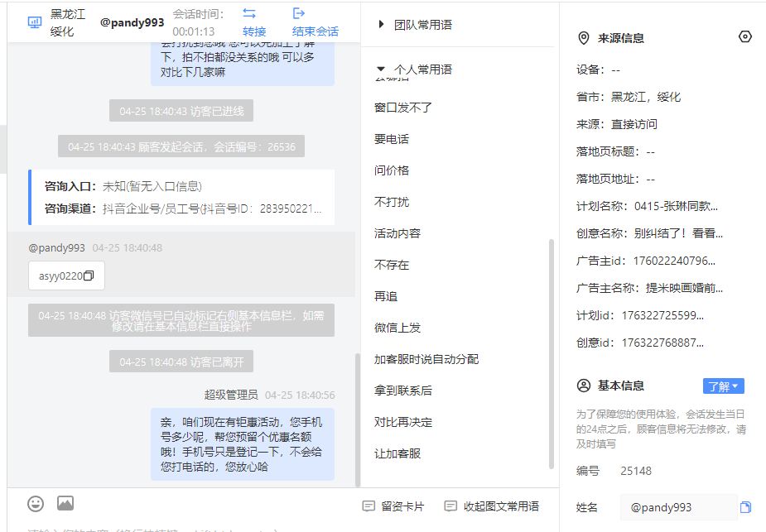766x532 pixels.
Task: Click the 广告主名称 提米映画 value
Action: pyautogui.click(x=684, y=288)
